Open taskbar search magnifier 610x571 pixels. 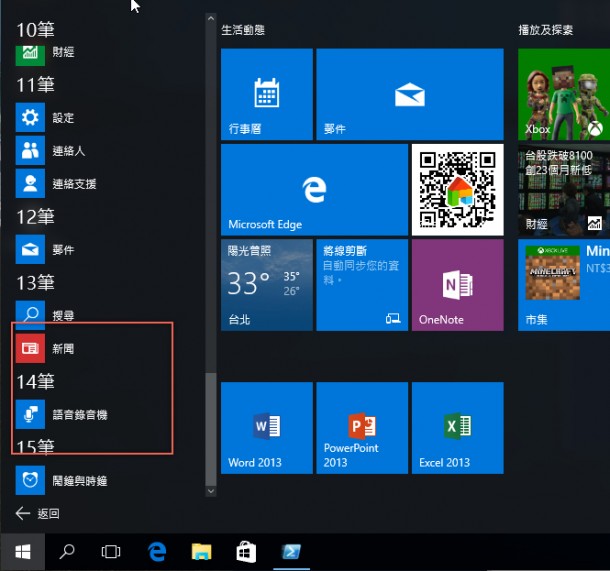[x=67, y=552]
